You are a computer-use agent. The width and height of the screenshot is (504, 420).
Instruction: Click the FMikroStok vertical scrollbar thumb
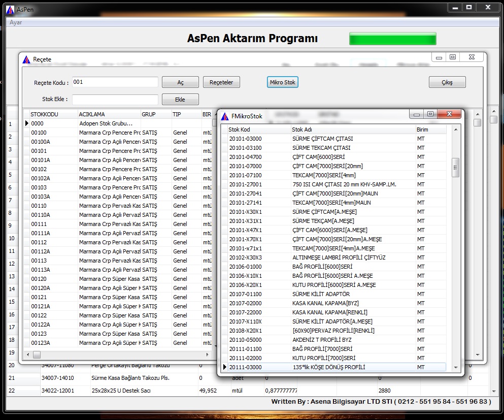coord(455,167)
